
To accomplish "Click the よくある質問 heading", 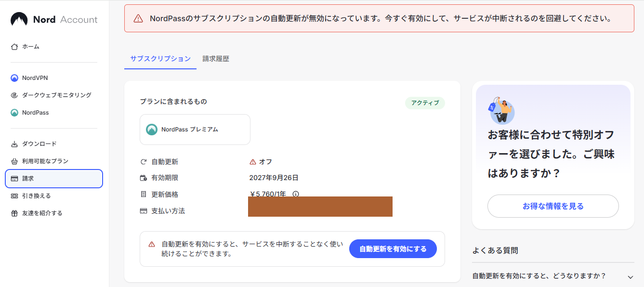I will pyautogui.click(x=495, y=250).
